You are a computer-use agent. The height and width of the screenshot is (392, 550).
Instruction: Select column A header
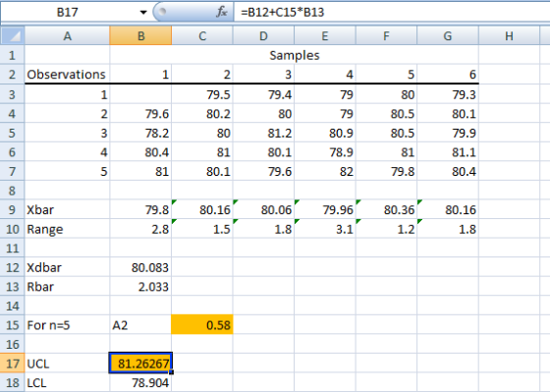click(x=67, y=35)
